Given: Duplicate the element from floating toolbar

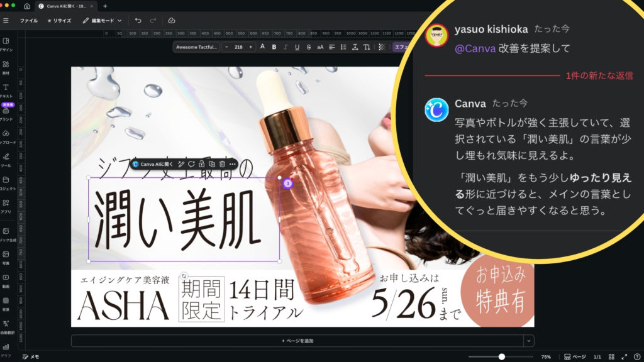Looking at the screenshot, I should click(x=212, y=164).
